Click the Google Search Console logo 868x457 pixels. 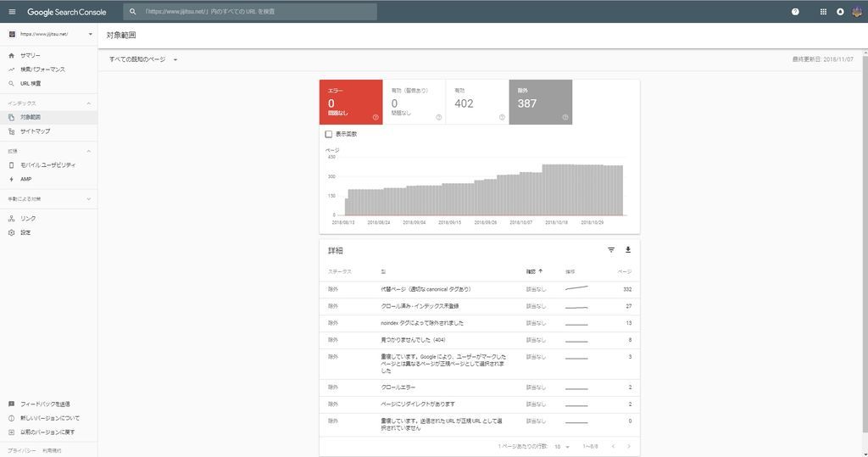(66, 12)
